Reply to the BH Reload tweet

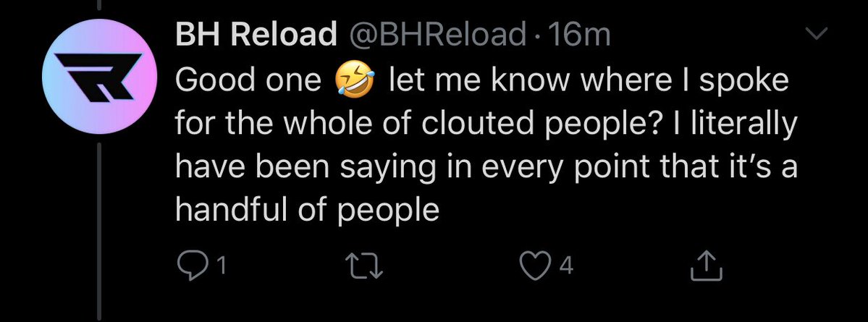point(193,266)
